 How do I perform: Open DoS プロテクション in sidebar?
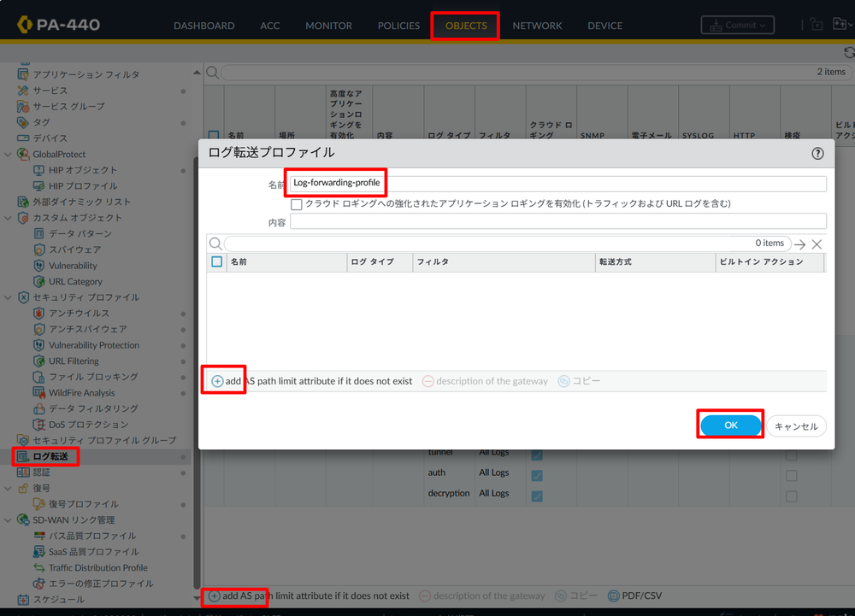click(88, 425)
